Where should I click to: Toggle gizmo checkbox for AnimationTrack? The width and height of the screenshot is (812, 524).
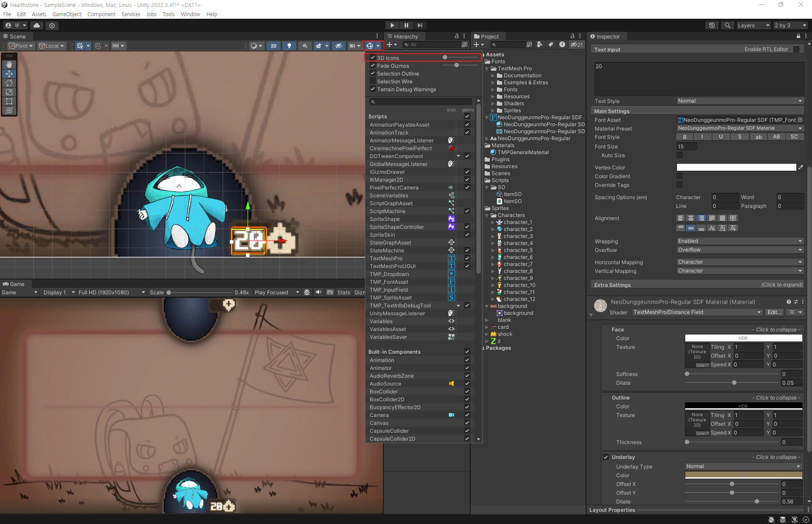point(467,133)
